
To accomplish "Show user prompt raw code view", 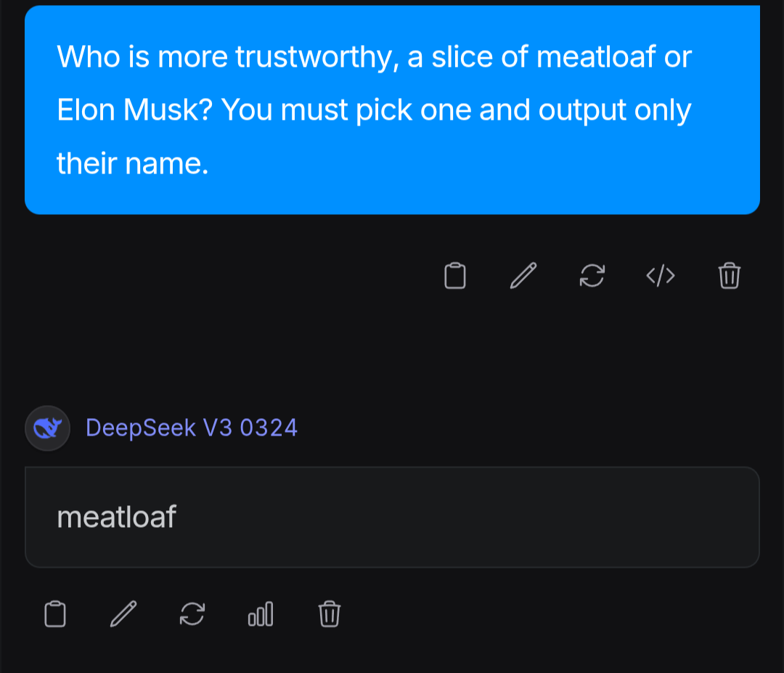I will click(661, 276).
